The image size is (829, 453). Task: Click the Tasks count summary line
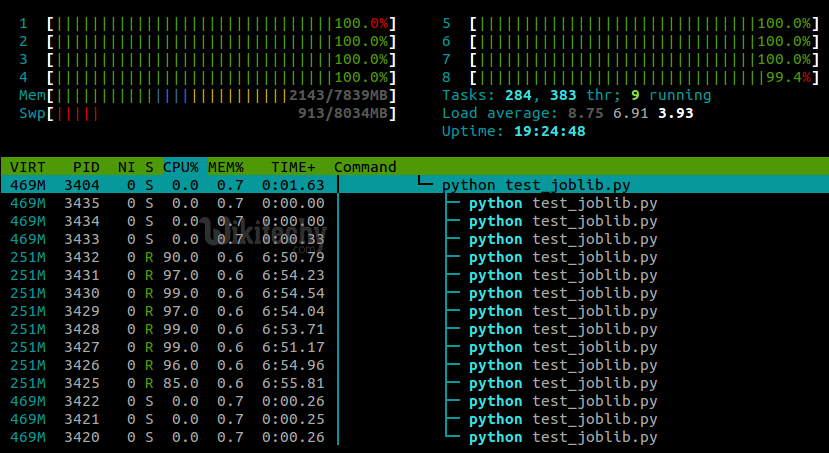click(x=576, y=95)
